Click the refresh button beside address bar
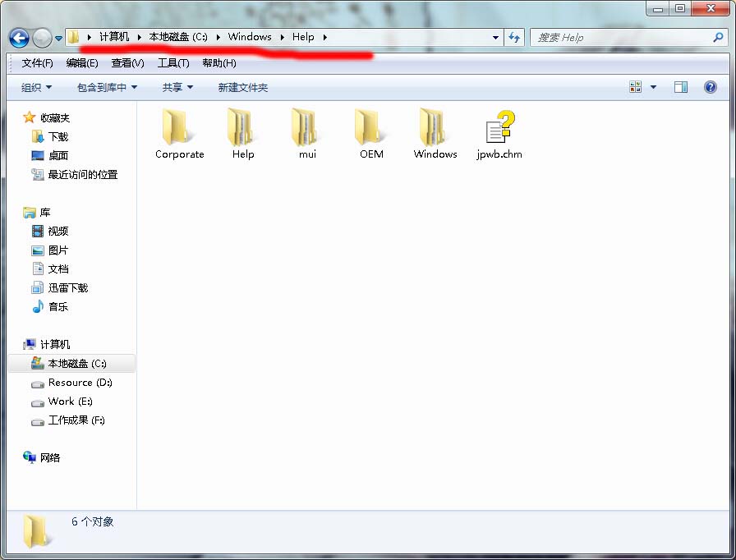The height and width of the screenshot is (560, 736). 515,37
